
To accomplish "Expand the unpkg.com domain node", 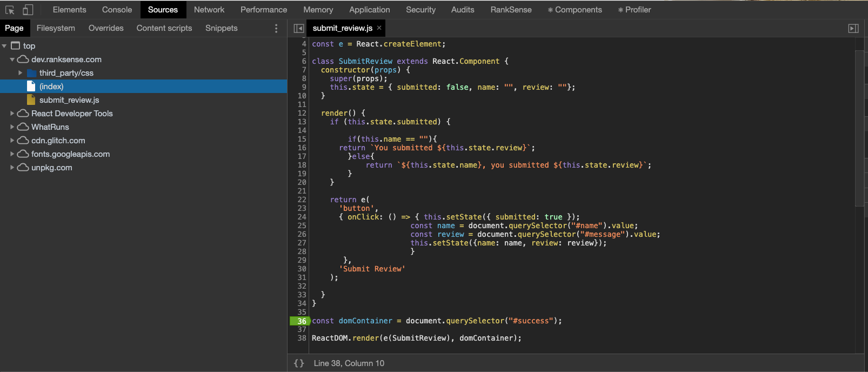I will click(x=12, y=168).
